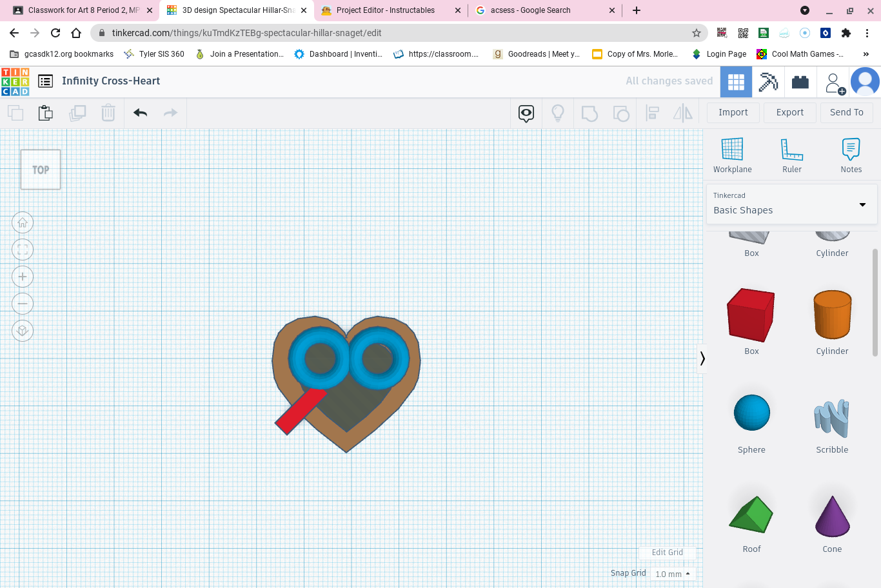Click the Send To button

pyautogui.click(x=847, y=112)
